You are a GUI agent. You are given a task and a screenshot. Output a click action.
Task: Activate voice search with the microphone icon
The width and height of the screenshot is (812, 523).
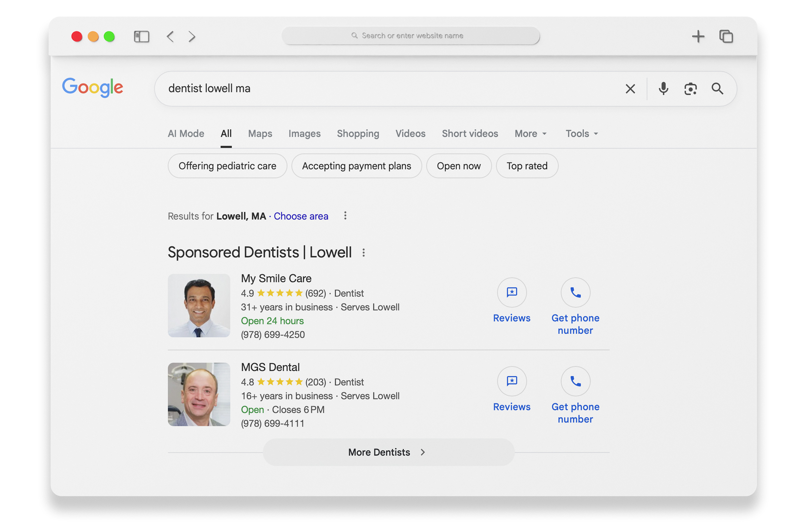(663, 89)
